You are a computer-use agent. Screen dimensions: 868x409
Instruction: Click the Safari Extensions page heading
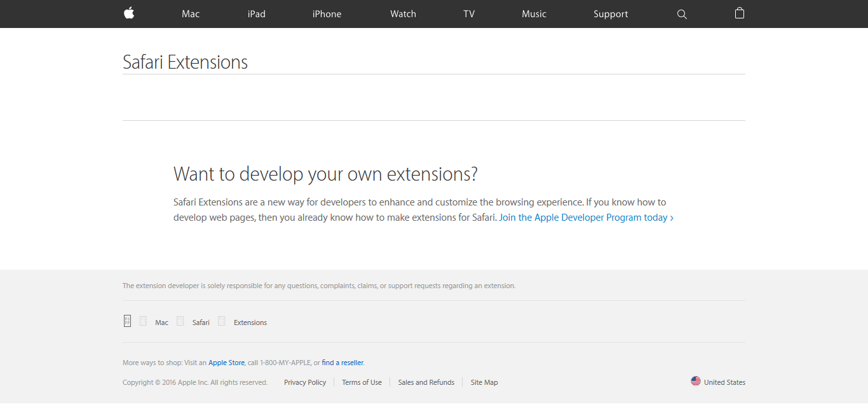pyautogui.click(x=185, y=62)
